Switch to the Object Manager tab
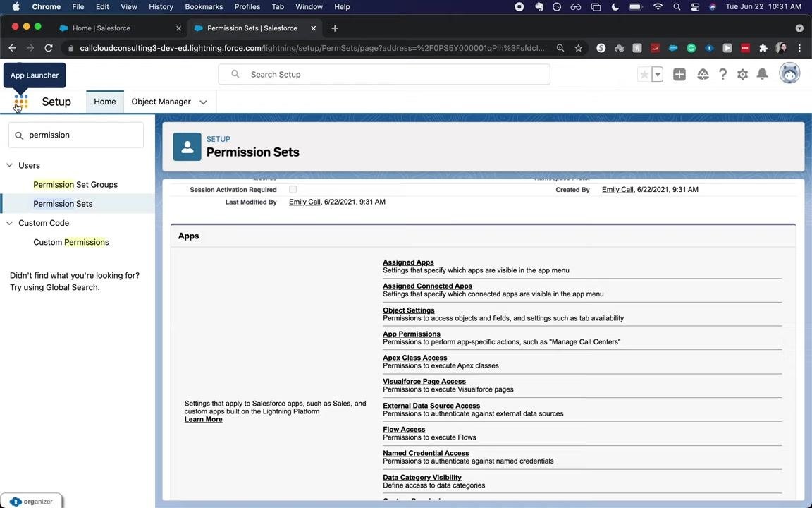Image resolution: width=812 pixels, height=508 pixels. [161, 102]
